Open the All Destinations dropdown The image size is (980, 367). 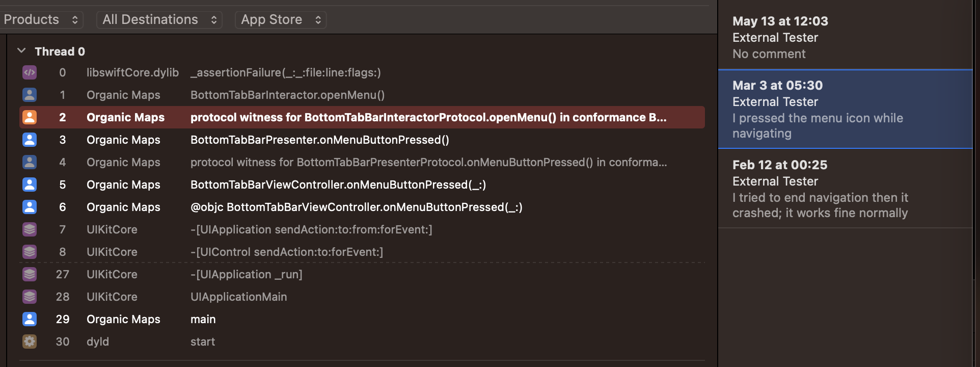point(159,20)
